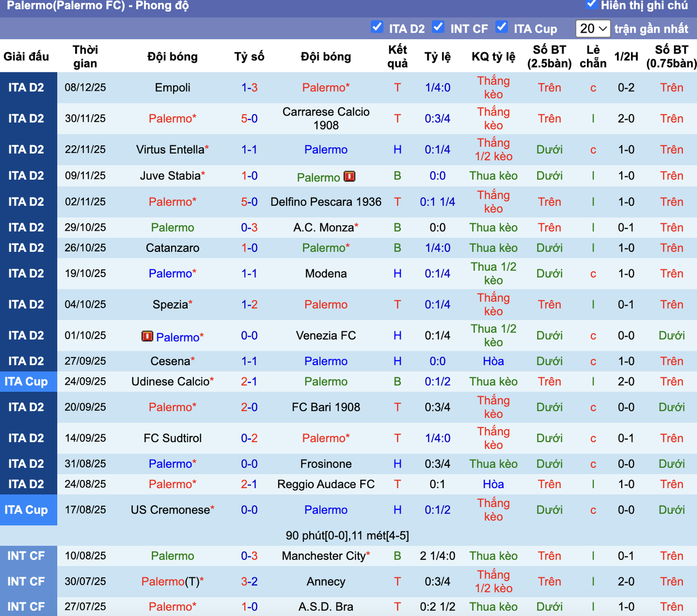Click the Cesena team name
Screen dimensions: 697x616
pos(170,361)
